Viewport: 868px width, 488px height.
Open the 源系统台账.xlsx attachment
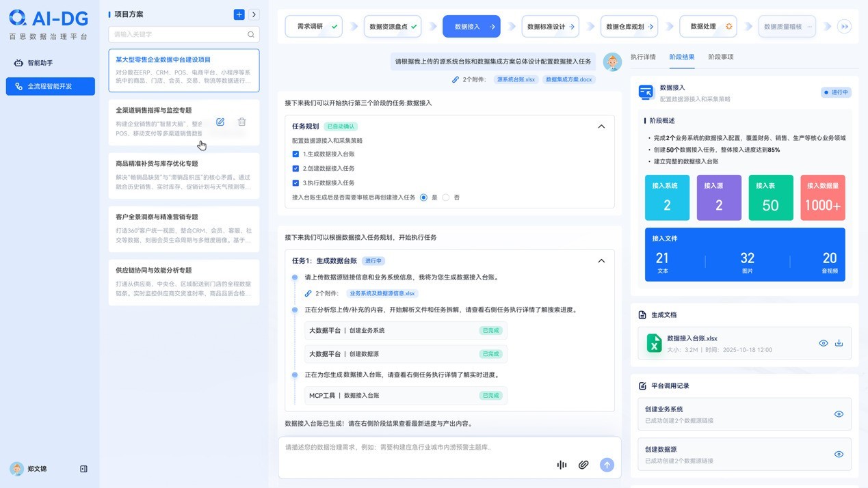[x=516, y=79]
